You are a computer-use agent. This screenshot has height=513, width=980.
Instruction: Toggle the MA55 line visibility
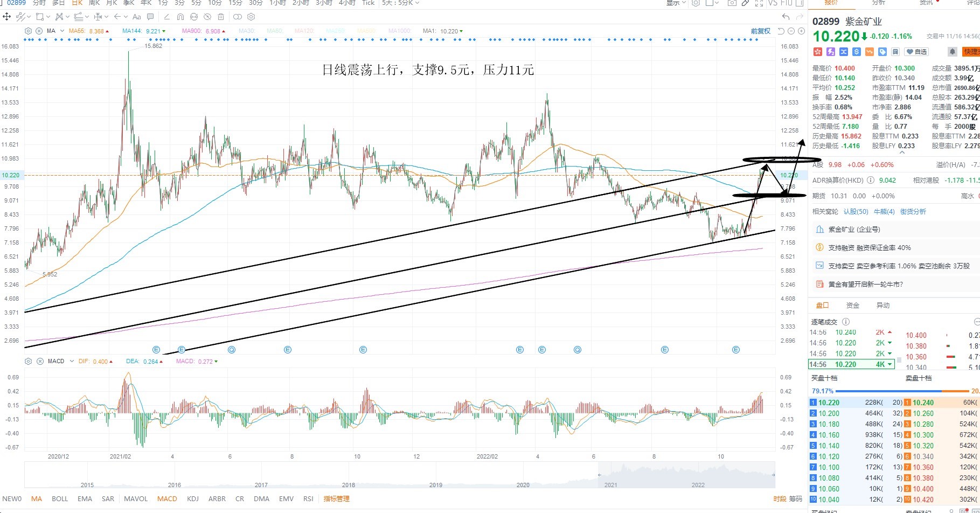coord(89,31)
